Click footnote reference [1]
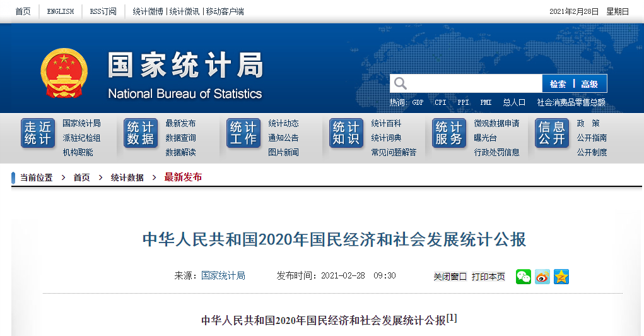The image size is (644, 336). point(452,318)
